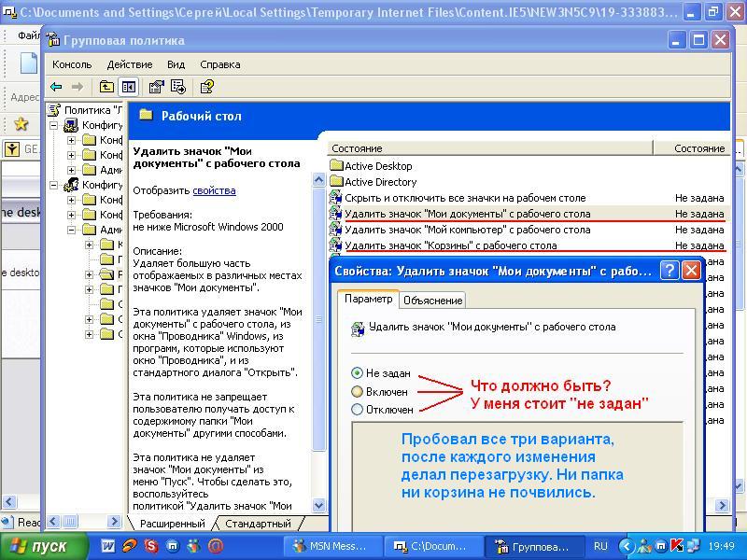Image resolution: width=747 pixels, height=560 pixels.
Task: Collapse the second Конфигурация node in tree
Action: 54,185
